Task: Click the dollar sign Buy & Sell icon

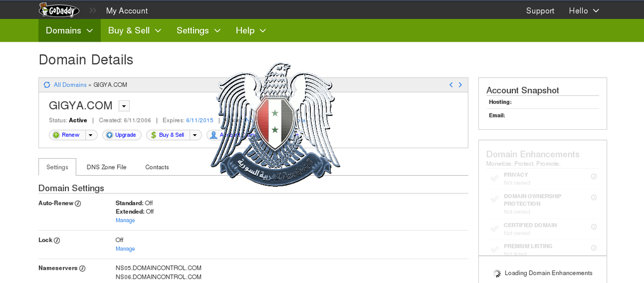Action: (x=154, y=135)
